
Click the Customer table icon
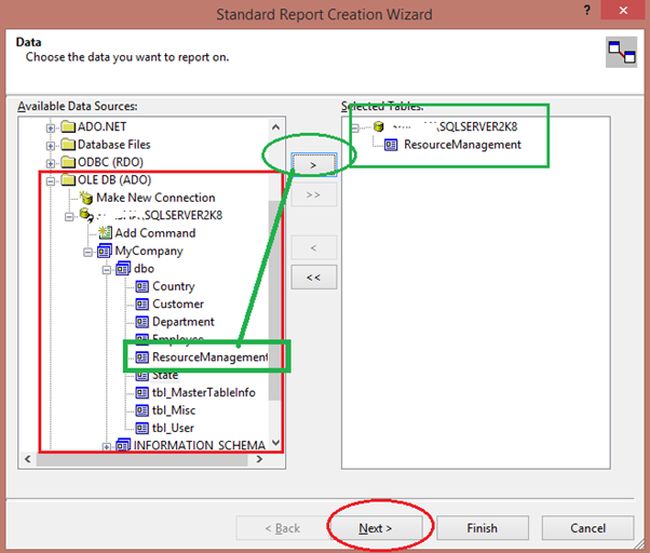click(x=142, y=304)
